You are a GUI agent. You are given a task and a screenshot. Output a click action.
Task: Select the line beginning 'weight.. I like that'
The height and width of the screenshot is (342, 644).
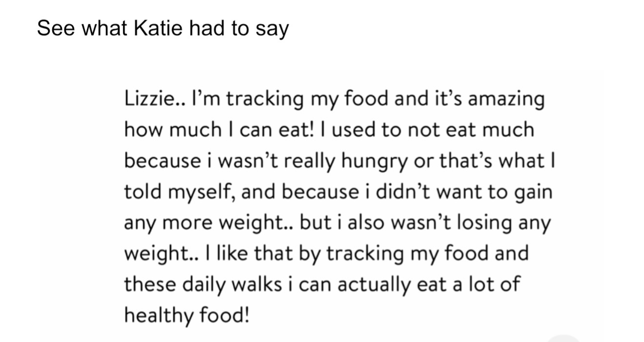[x=326, y=255]
